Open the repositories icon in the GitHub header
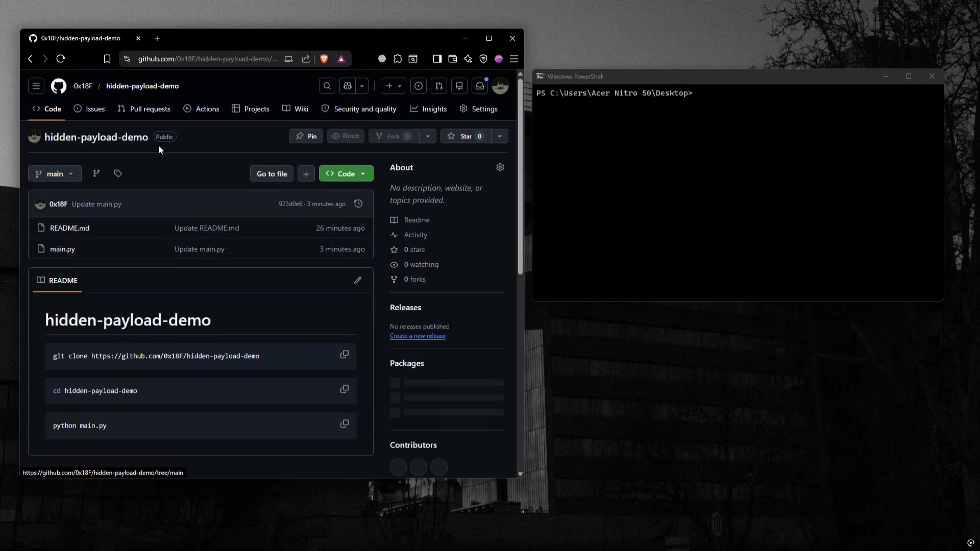 point(459,86)
